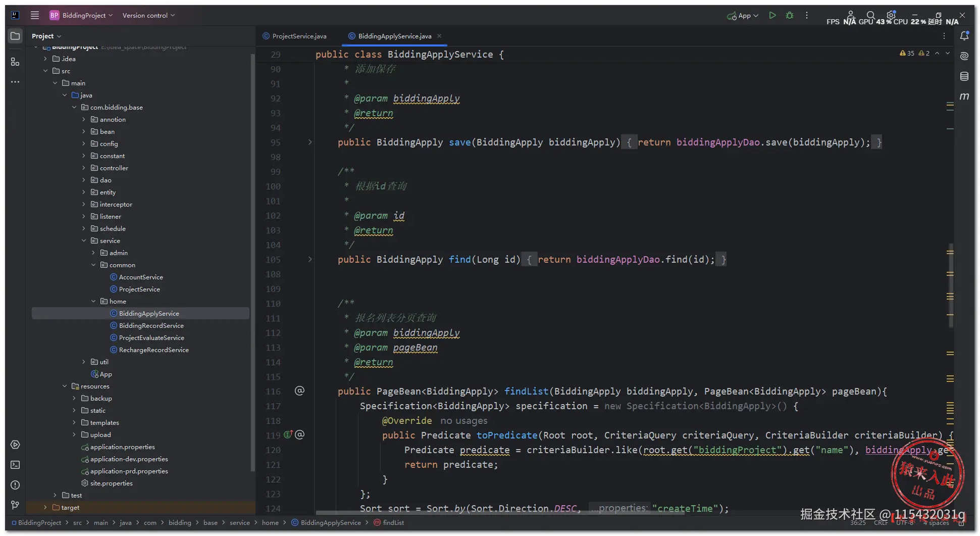980x536 pixels.
Task: Debug the App configuration
Action: 790,15
